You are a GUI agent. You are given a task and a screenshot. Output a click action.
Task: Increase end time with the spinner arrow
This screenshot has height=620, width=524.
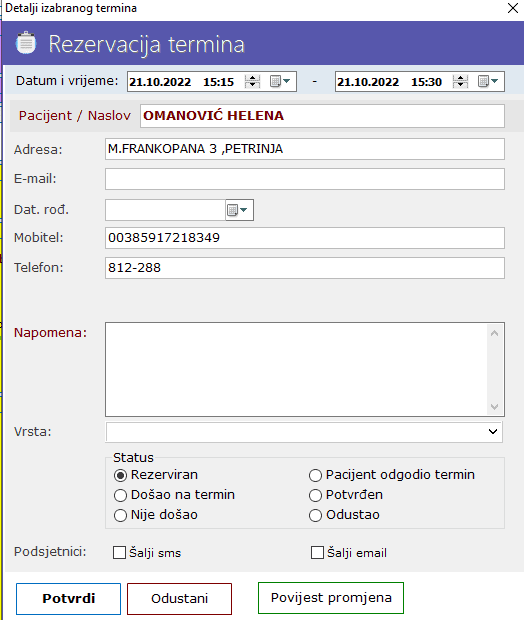[x=460, y=78]
